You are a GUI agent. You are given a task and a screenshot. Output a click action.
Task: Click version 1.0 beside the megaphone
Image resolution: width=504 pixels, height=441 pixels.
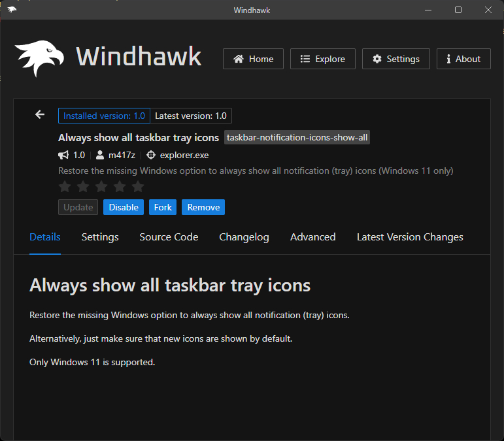click(x=79, y=155)
